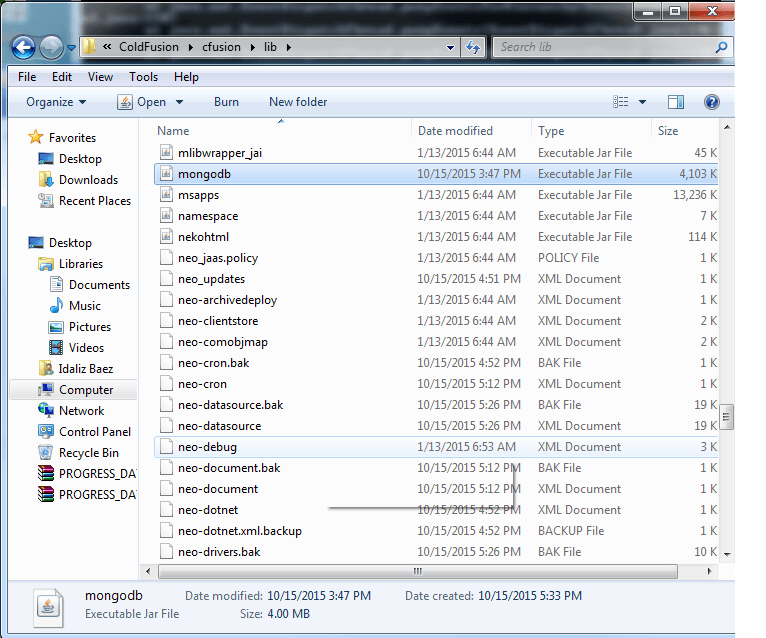Screen dimensions: 766x638
Task: Open the View menu
Action: [x=100, y=77]
